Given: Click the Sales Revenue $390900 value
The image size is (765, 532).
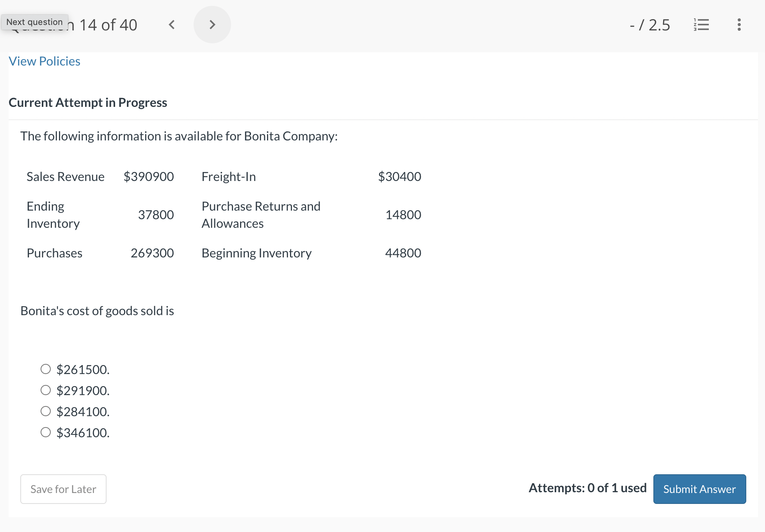Looking at the screenshot, I should coord(149,176).
